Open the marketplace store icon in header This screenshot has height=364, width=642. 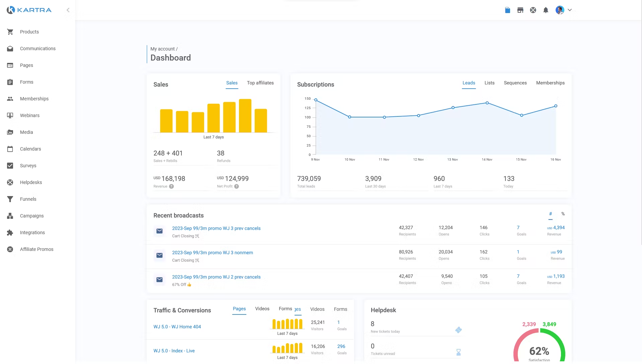520,10
